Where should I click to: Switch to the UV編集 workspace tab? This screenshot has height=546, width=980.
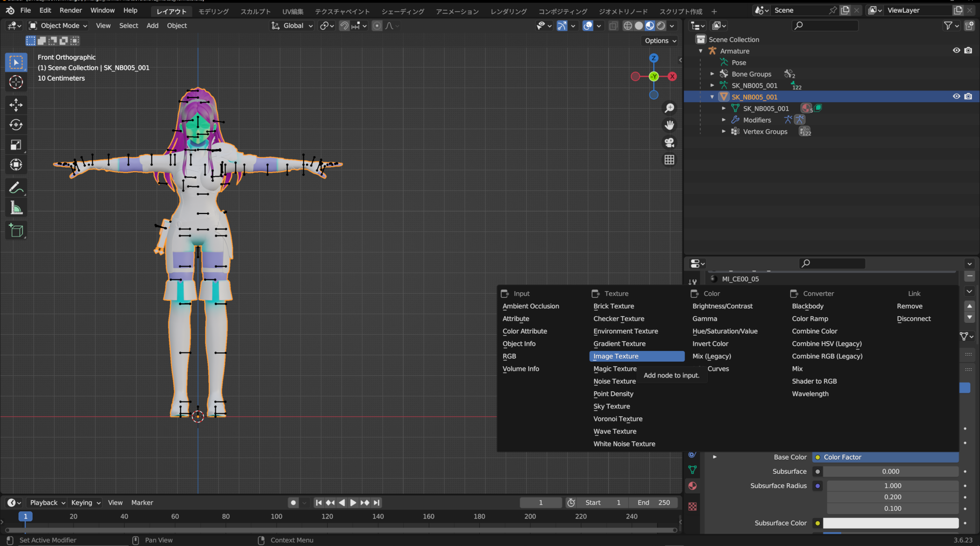tap(293, 11)
